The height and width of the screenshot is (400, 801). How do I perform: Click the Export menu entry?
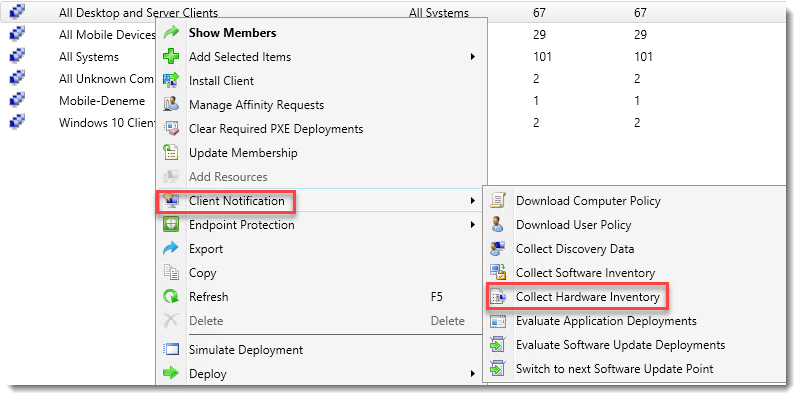(206, 249)
